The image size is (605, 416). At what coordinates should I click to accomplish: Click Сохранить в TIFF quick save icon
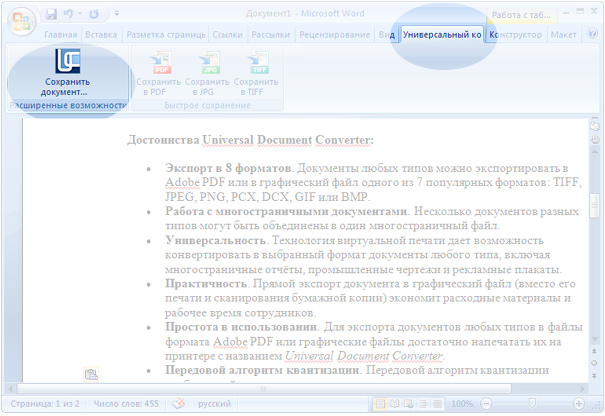256,74
